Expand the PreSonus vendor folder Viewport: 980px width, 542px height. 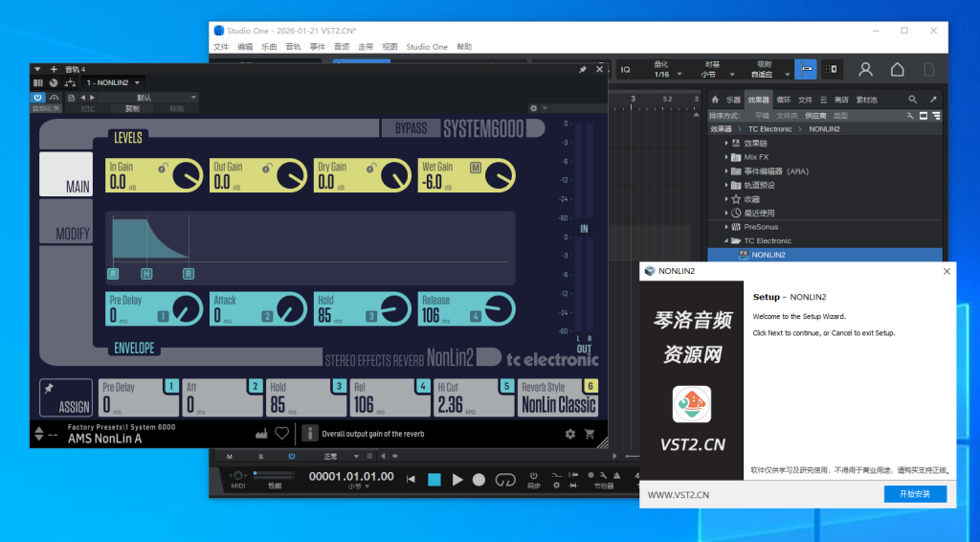(x=727, y=227)
